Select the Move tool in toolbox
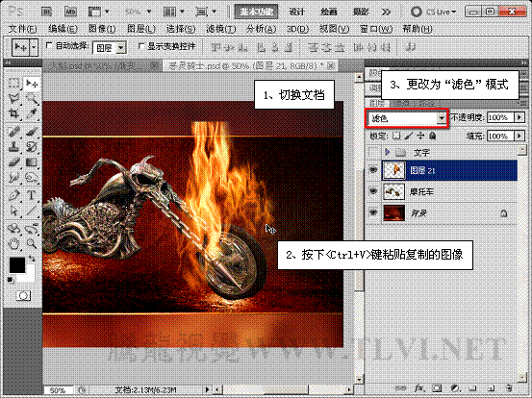This screenshot has height=398, width=532. coord(32,83)
